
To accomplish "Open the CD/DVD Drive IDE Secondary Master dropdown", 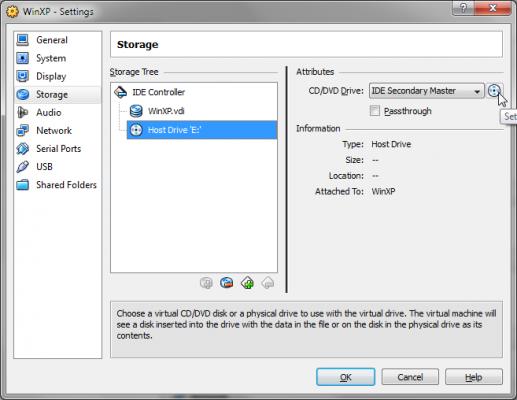I will [x=426, y=91].
